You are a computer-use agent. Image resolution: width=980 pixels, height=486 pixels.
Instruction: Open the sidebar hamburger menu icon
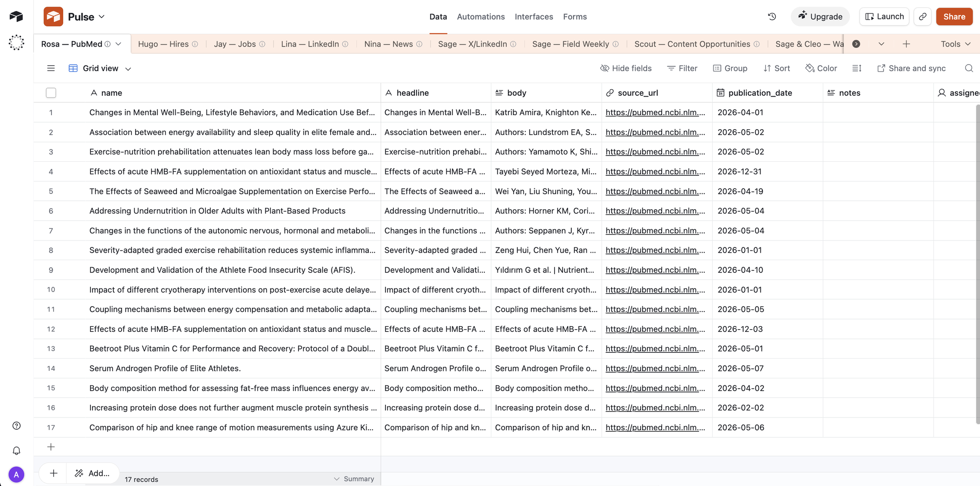51,68
